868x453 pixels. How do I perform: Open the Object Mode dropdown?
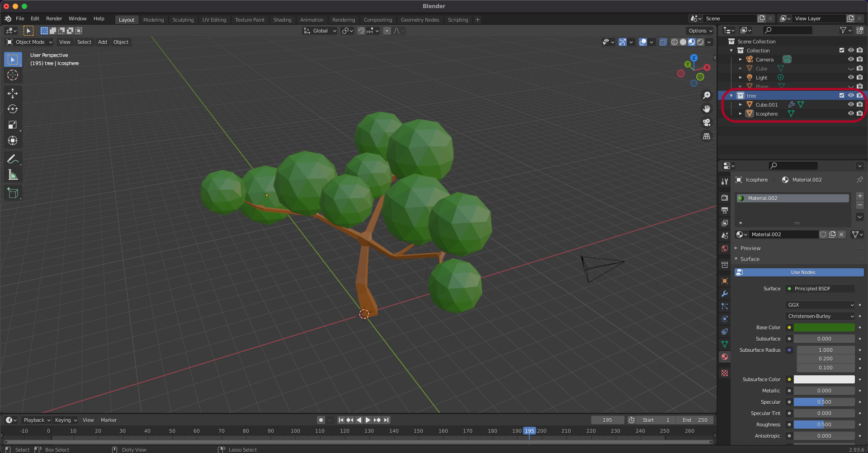click(29, 42)
